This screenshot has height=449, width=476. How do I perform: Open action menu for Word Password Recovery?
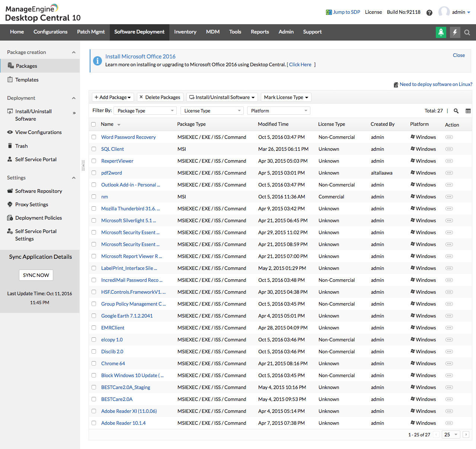coord(449,137)
